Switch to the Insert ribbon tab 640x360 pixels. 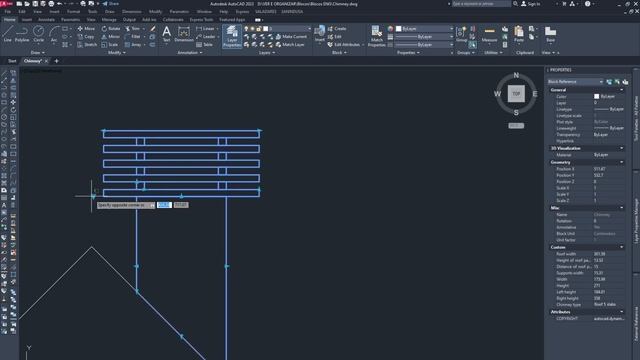click(27, 20)
